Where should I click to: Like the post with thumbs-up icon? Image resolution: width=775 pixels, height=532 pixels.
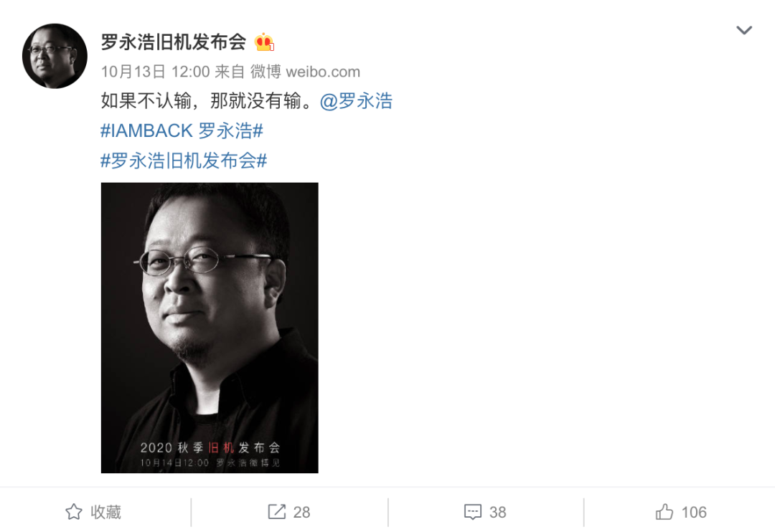(x=664, y=512)
